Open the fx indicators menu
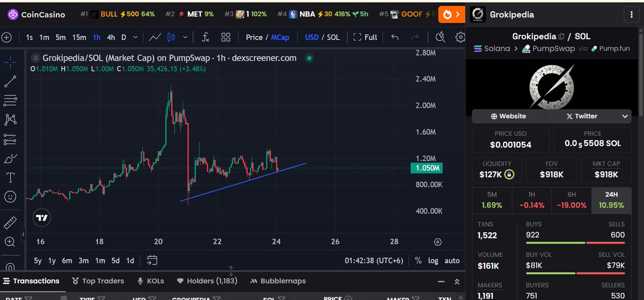Viewport: 644px width, 300px height. [x=205, y=38]
